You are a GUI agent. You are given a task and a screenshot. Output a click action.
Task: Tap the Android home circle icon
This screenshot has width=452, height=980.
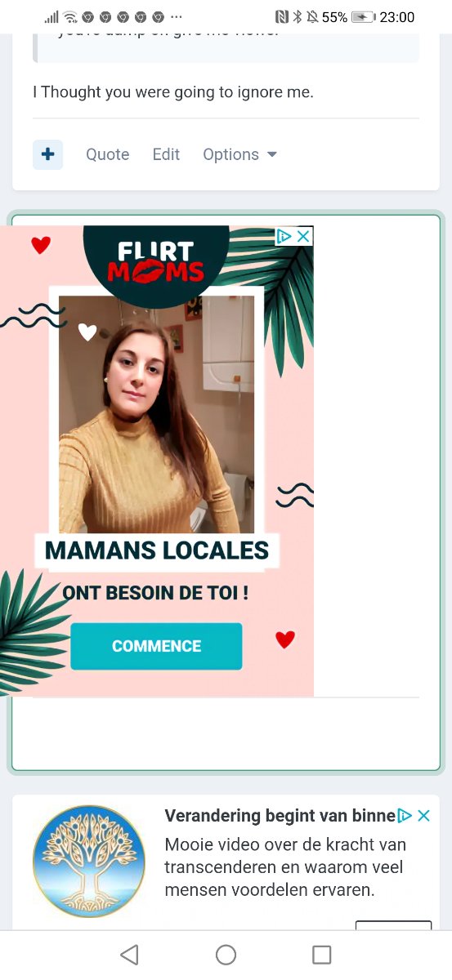point(226,955)
